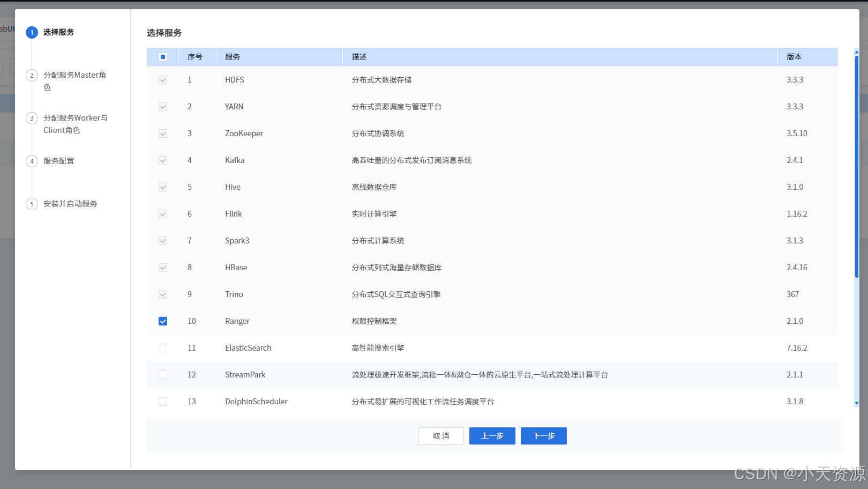This screenshot has width=868, height=489.
Task: Toggle the ZooKeeper row checkbox
Action: 163,134
